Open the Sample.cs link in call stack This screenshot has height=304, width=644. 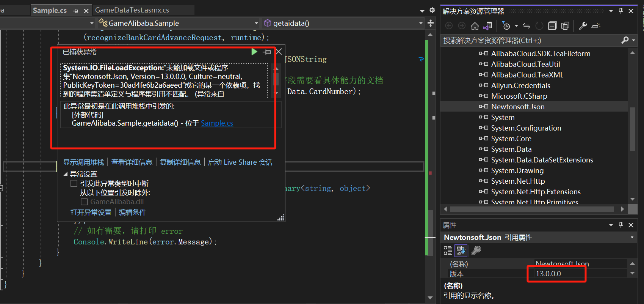(x=217, y=123)
